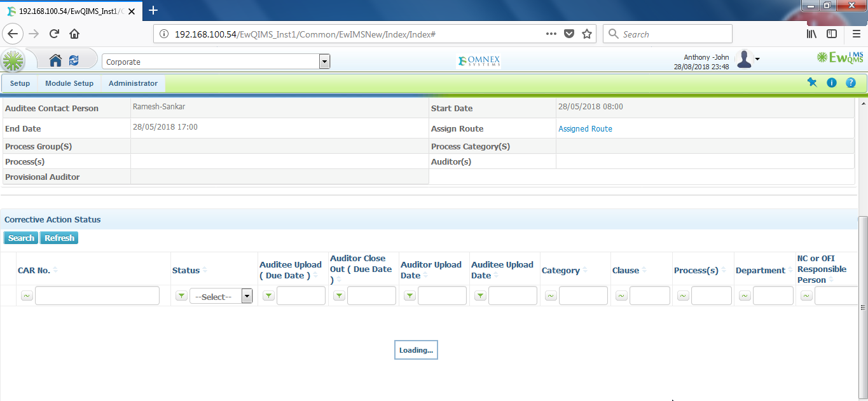Click the Refresh button
868x401 pixels.
point(60,238)
